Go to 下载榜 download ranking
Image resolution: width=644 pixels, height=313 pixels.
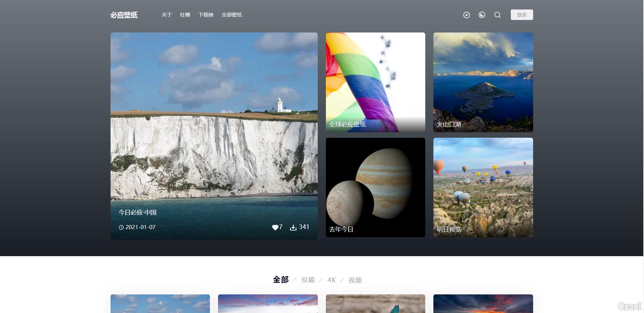point(206,15)
